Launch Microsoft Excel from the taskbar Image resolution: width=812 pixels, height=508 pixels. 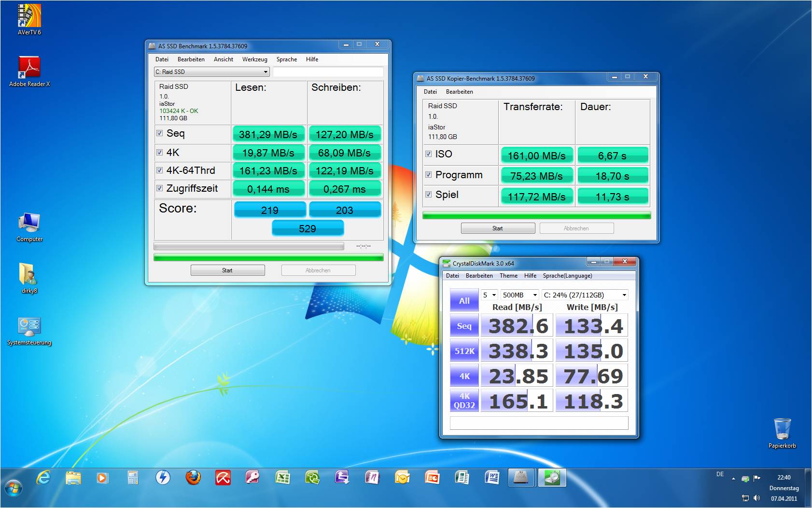[x=282, y=478]
